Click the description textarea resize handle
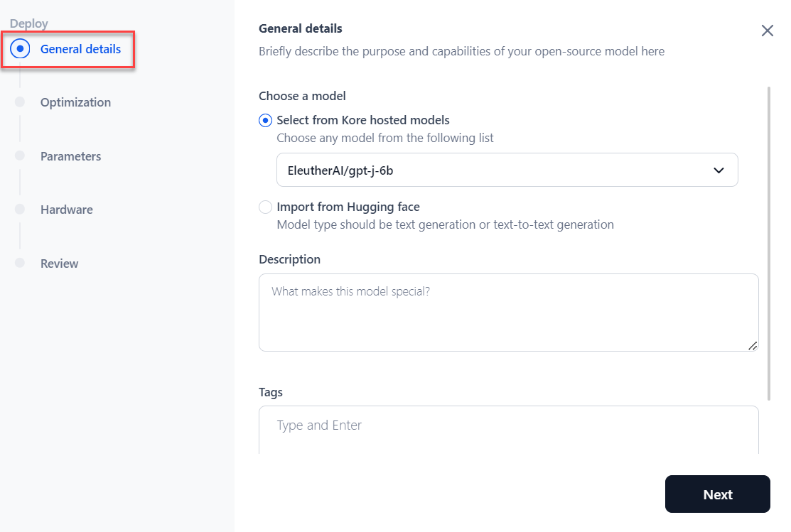Viewport: 791px width, 532px height. pyautogui.click(x=752, y=345)
